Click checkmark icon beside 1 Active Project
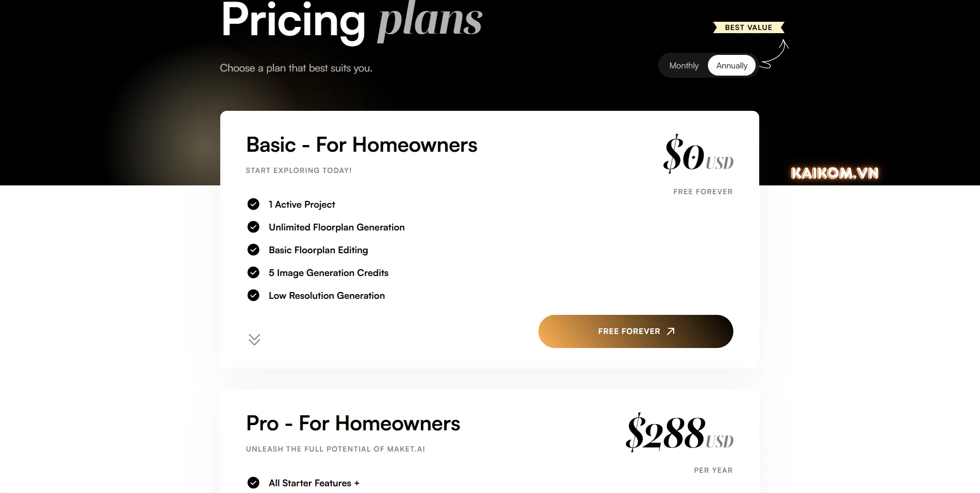 253,205
